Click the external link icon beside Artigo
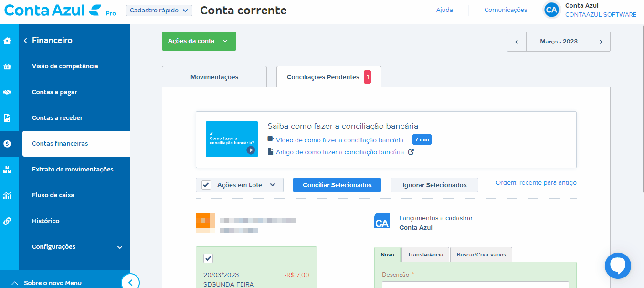 (411, 152)
